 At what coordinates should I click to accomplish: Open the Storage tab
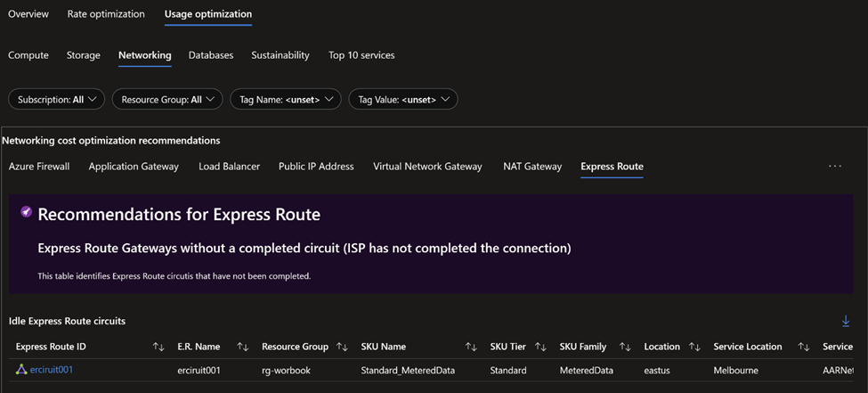[x=84, y=55]
